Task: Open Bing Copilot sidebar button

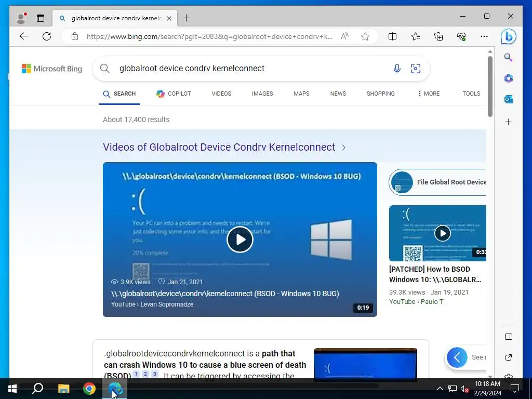Action: [x=508, y=37]
